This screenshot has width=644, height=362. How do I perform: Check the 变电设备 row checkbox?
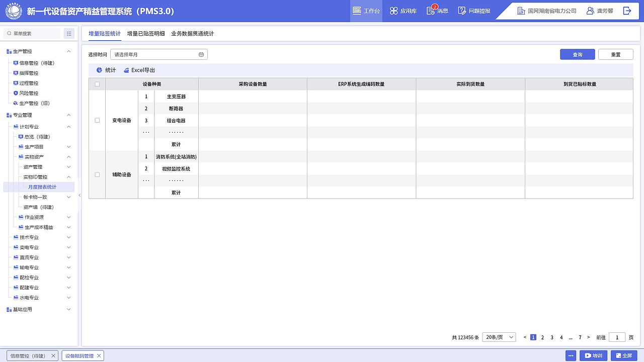(97, 120)
